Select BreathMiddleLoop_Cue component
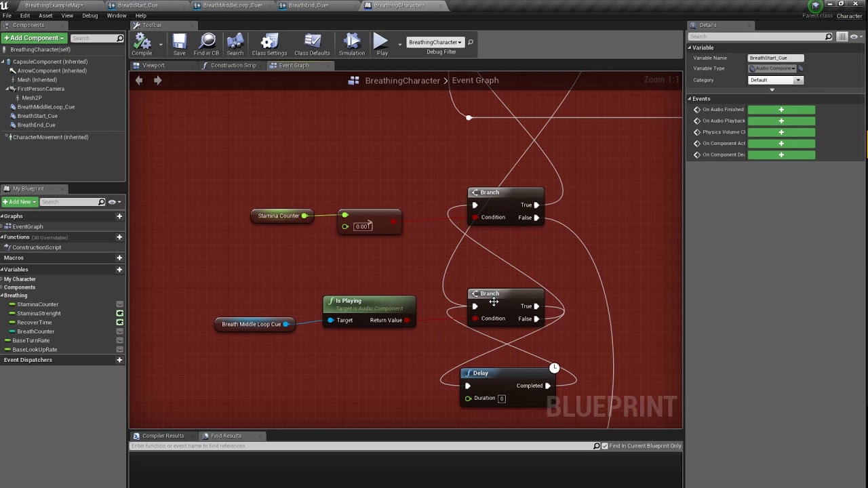Viewport: 868px width, 488px height. pyautogui.click(x=45, y=106)
